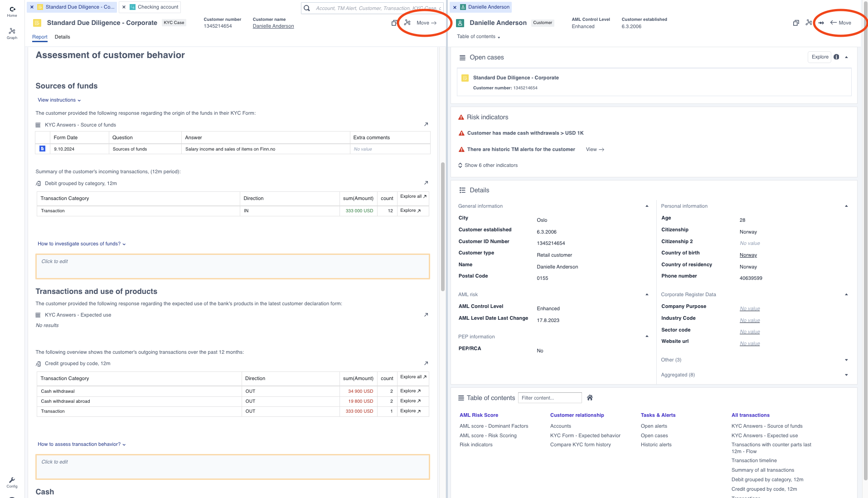Collapse the AML risk group
The height and width of the screenshot is (498, 868).
647,295
